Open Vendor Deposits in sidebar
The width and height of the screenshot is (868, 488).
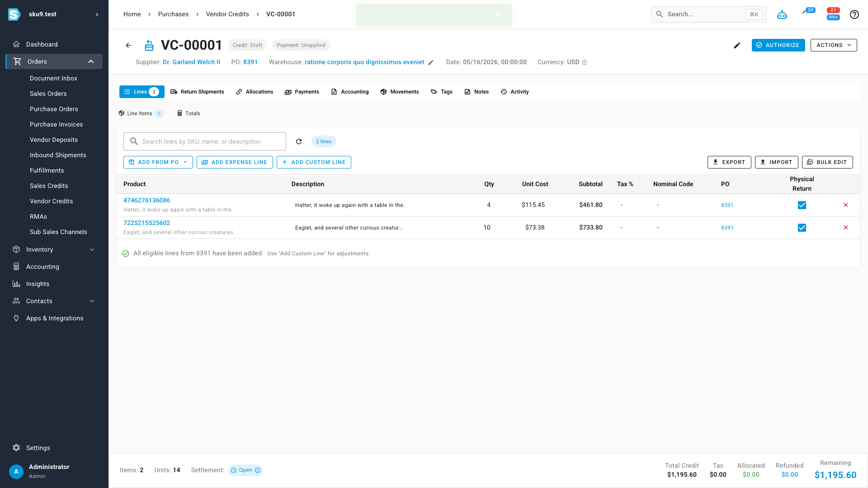[x=54, y=140]
